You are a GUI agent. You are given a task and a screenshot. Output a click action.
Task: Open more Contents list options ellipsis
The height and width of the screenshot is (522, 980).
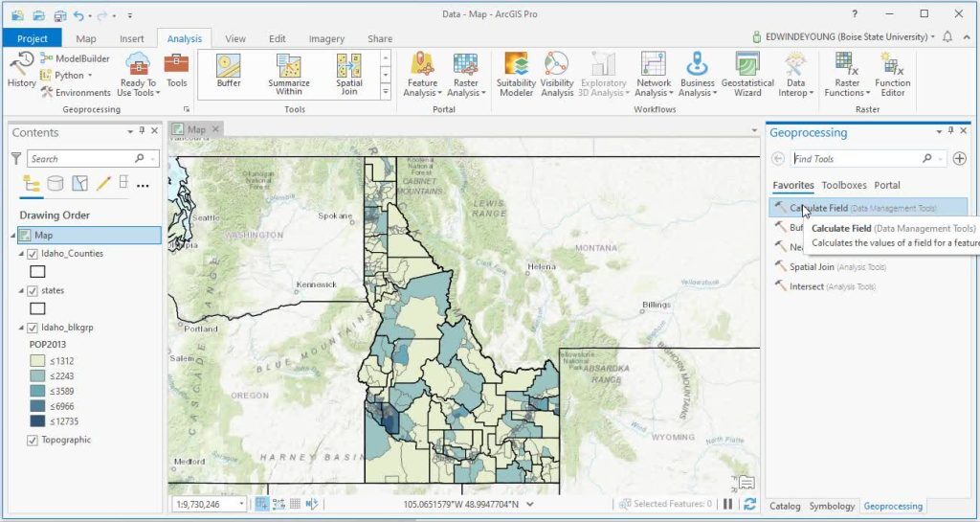144,185
